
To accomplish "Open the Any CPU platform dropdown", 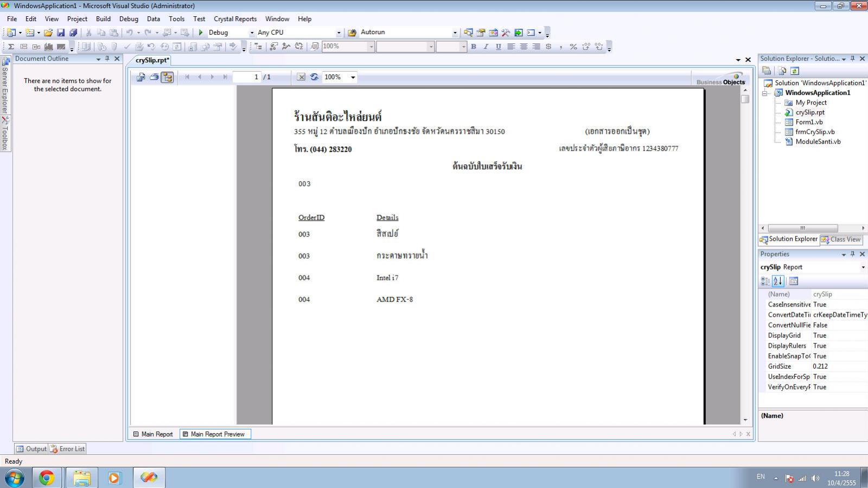I will pyautogui.click(x=339, y=33).
